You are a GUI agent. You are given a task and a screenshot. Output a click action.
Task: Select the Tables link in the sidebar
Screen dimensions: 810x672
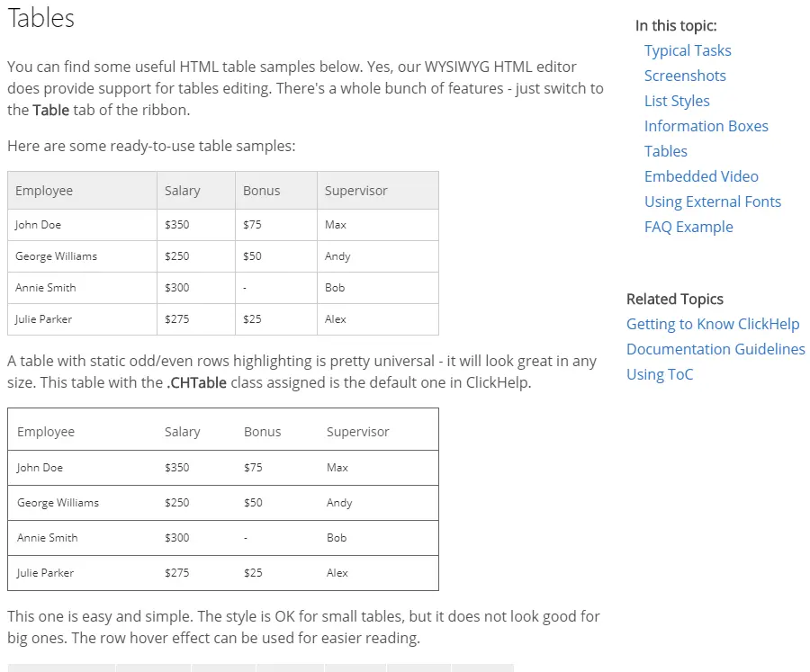point(666,151)
